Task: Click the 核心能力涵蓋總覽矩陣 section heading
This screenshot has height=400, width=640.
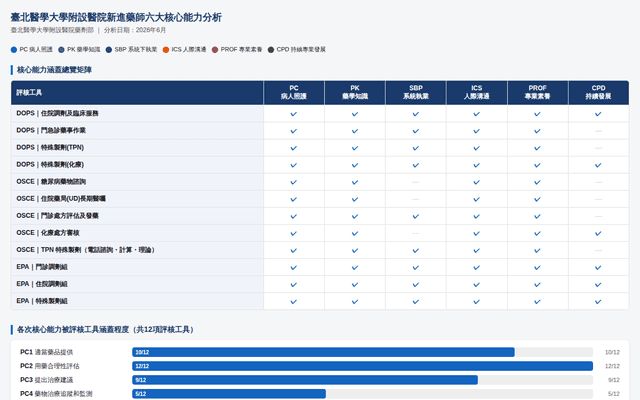Action: tap(54, 70)
